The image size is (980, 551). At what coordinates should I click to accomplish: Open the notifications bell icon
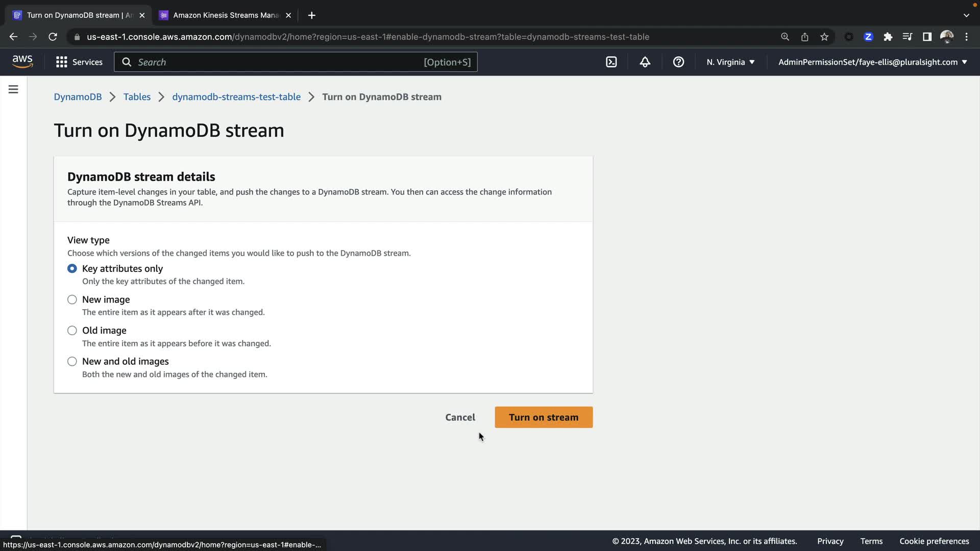coord(645,62)
